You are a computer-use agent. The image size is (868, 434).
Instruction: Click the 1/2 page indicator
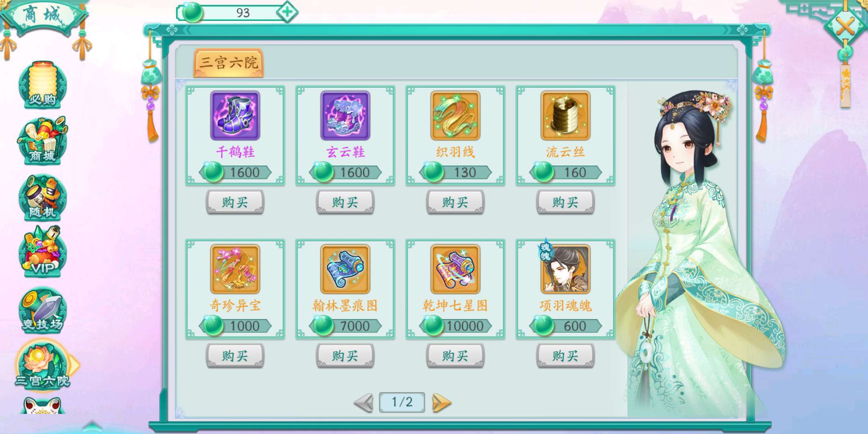coord(402,402)
